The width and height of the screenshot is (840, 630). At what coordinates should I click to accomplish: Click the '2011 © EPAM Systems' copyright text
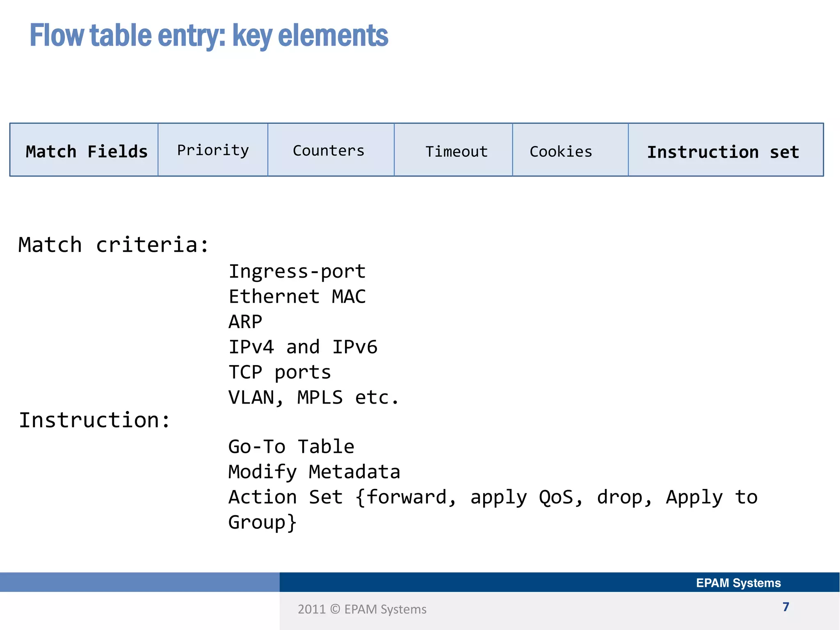pos(362,609)
